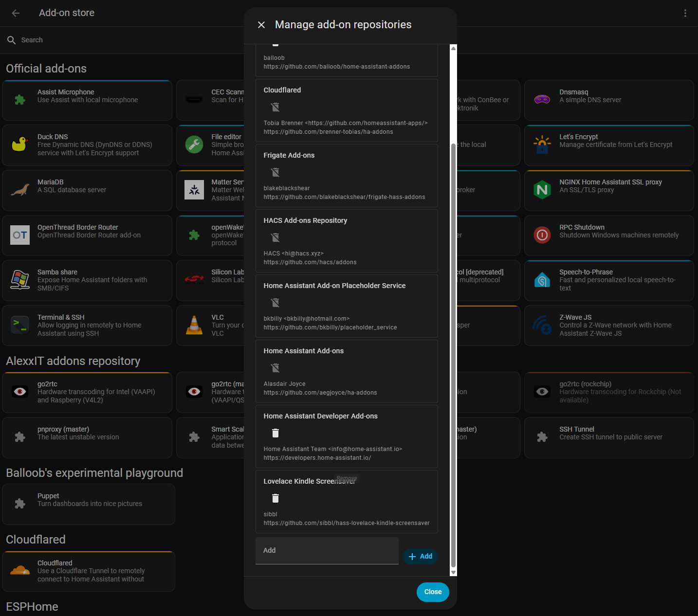The height and width of the screenshot is (616, 698).
Task: Open the Terminal & SSH add-on icon
Action: [x=20, y=325]
